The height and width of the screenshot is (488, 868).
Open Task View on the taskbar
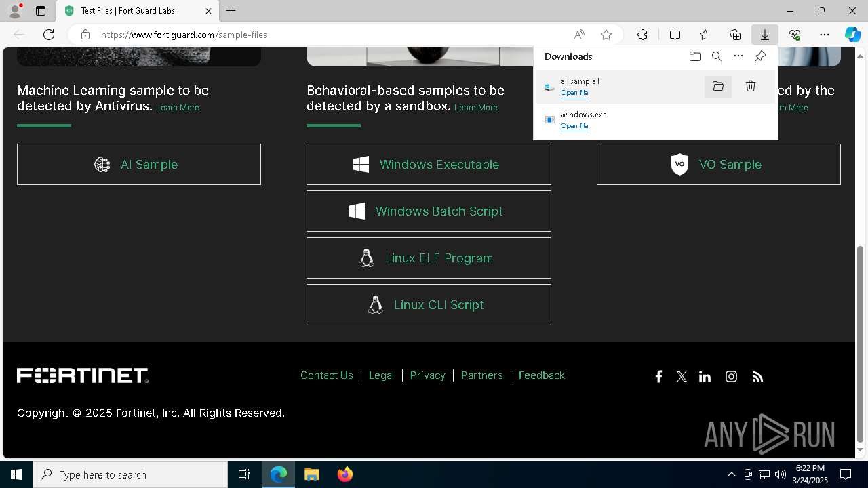(x=244, y=474)
